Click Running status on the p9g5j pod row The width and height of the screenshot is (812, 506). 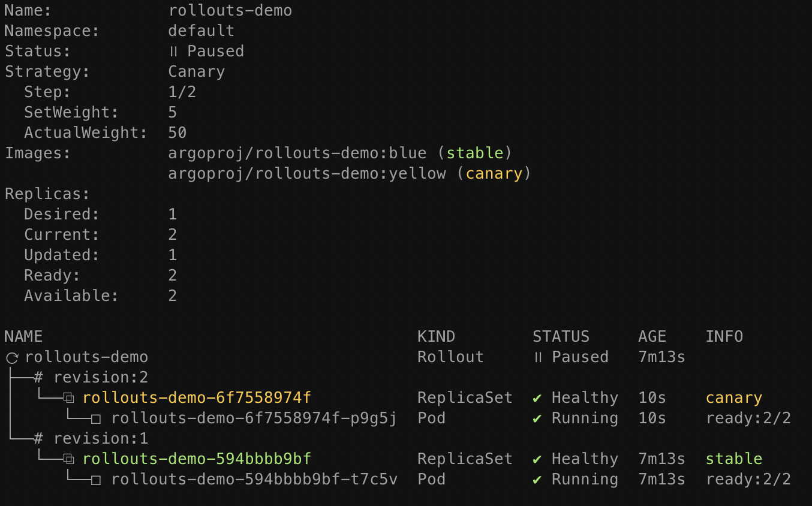click(x=585, y=418)
